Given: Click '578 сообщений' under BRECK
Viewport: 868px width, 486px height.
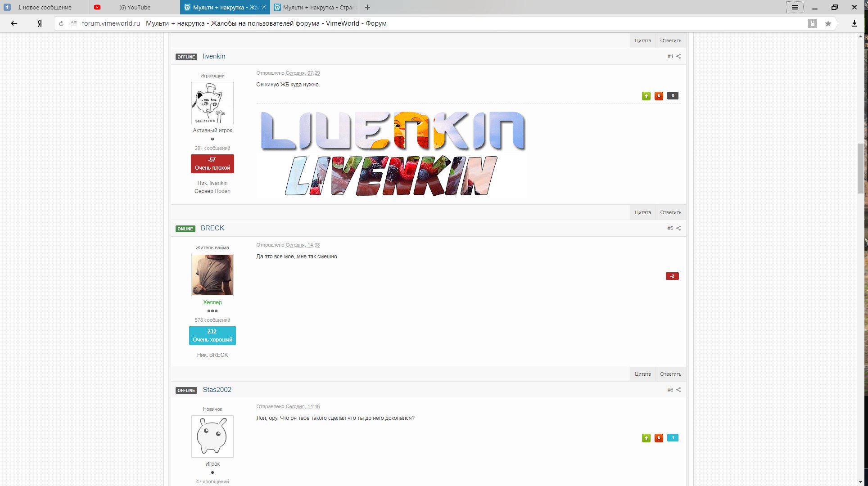Looking at the screenshot, I should click(212, 320).
